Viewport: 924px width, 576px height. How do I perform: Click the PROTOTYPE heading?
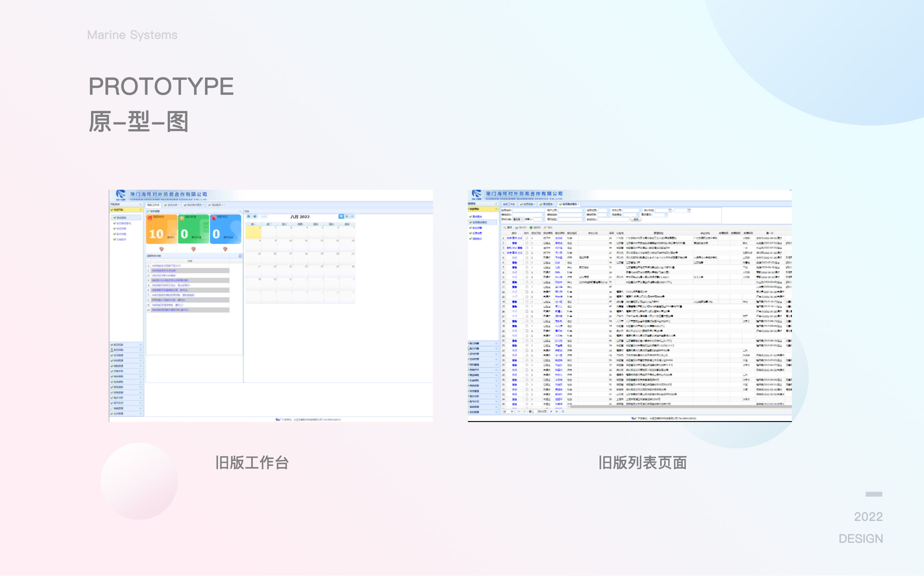pyautogui.click(x=161, y=86)
